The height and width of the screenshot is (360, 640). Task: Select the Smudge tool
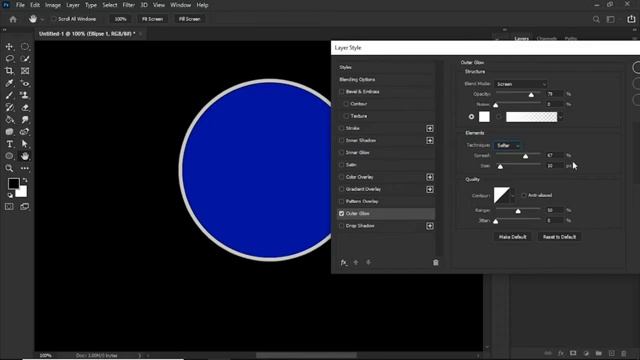(x=25, y=120)
